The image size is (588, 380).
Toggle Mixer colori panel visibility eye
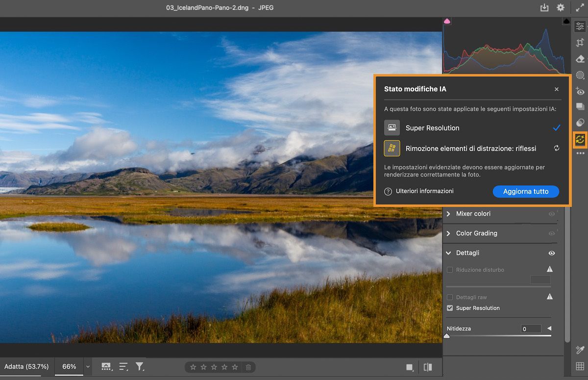552,214
